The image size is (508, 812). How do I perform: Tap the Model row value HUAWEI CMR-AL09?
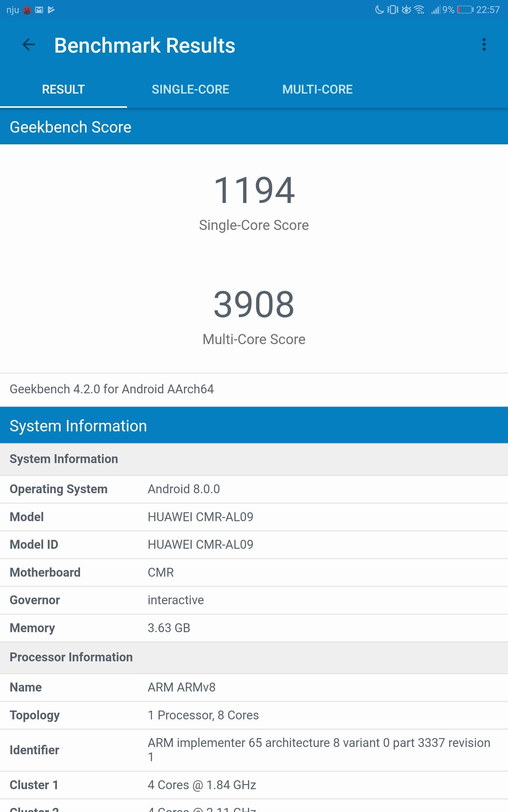(x=201, y=517)
